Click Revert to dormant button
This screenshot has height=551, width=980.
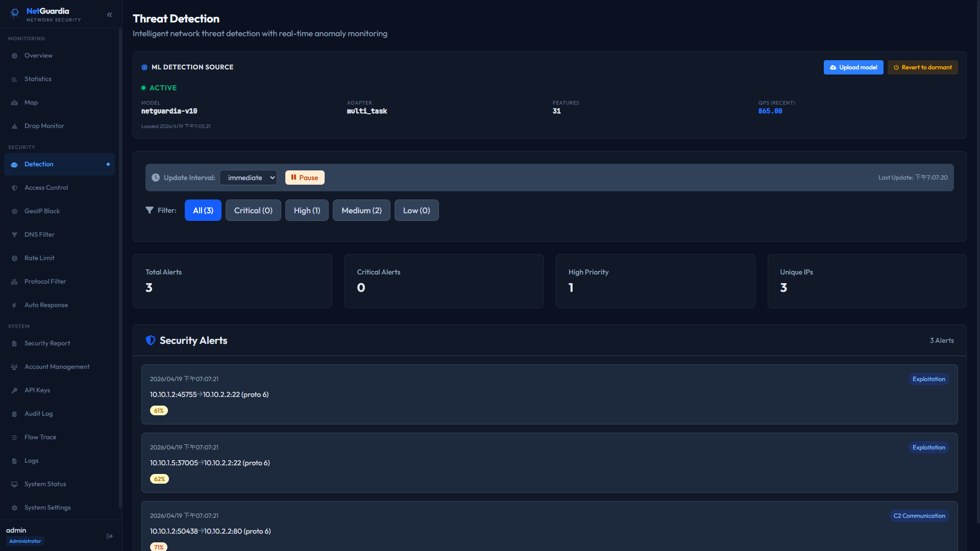click(x=922, y=67)
